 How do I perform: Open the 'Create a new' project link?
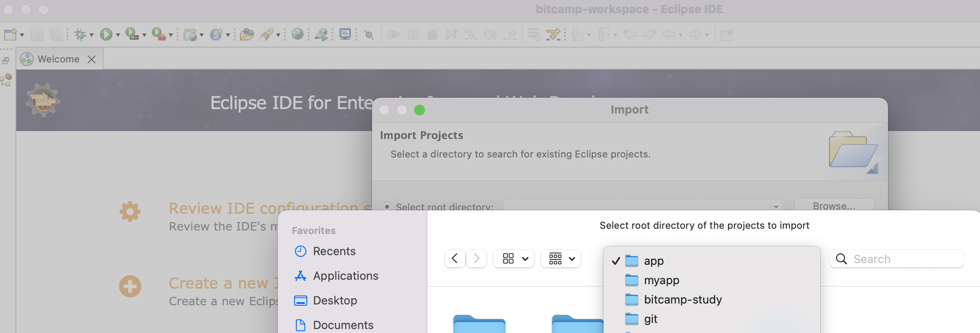point(224,283)
